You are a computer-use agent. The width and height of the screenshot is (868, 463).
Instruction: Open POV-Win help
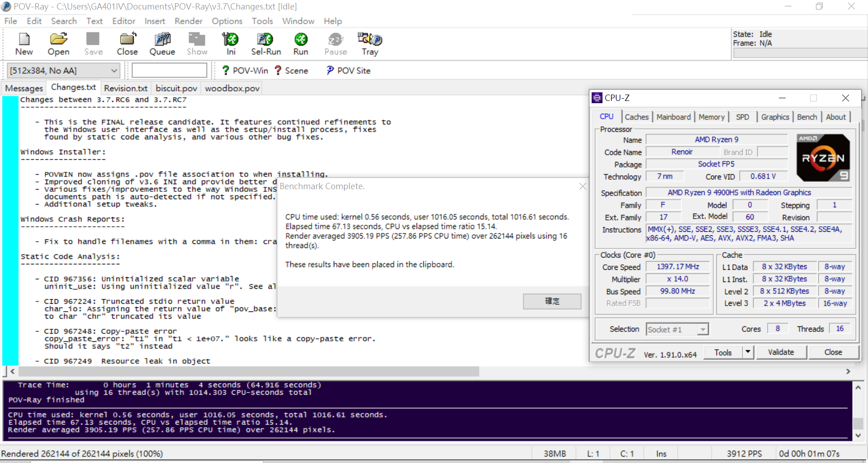[245, 71]
